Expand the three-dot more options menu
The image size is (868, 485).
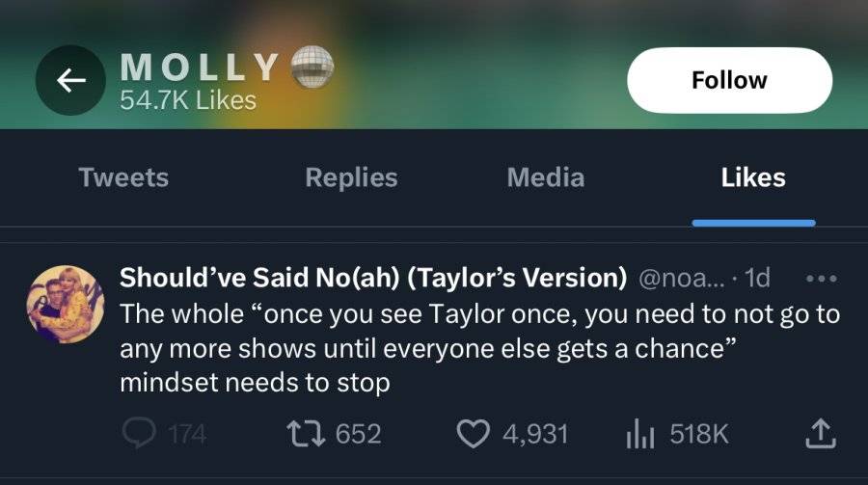[822, 279]
